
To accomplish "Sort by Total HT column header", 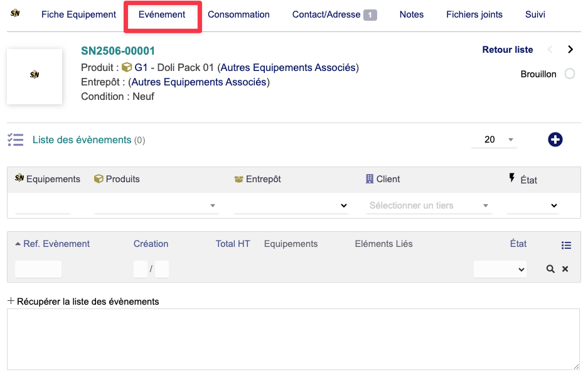I will (x=232, y=244).
